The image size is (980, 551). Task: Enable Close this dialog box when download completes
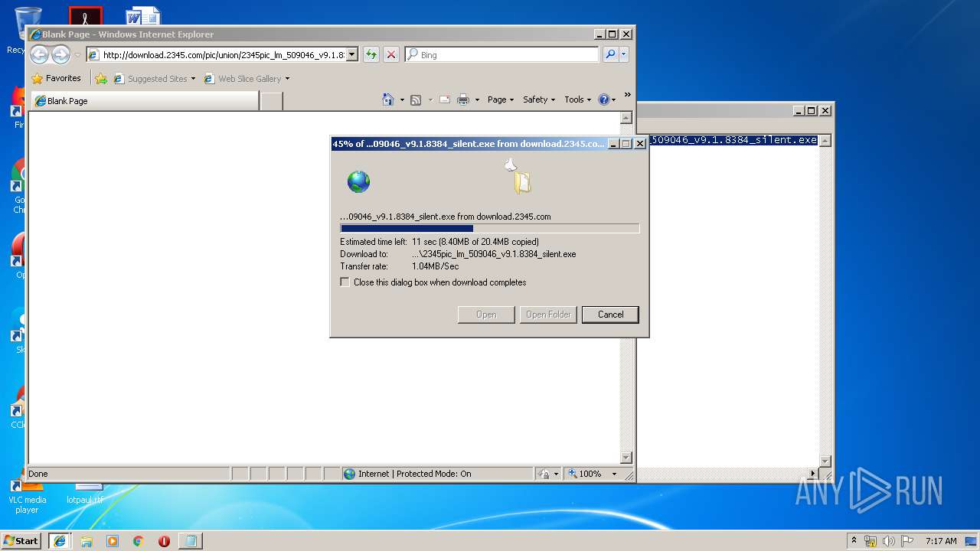345,282
